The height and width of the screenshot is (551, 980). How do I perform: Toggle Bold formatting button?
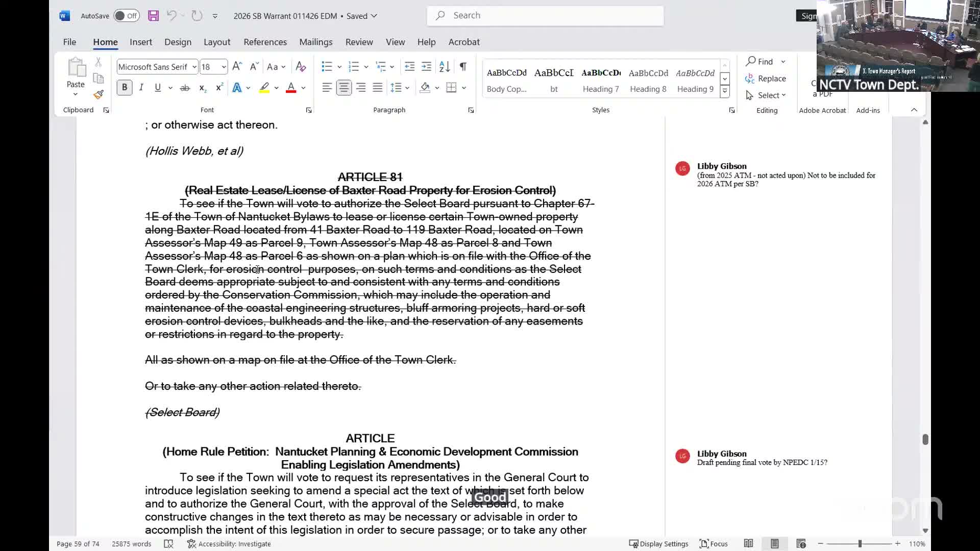click(x=124, y=88)
